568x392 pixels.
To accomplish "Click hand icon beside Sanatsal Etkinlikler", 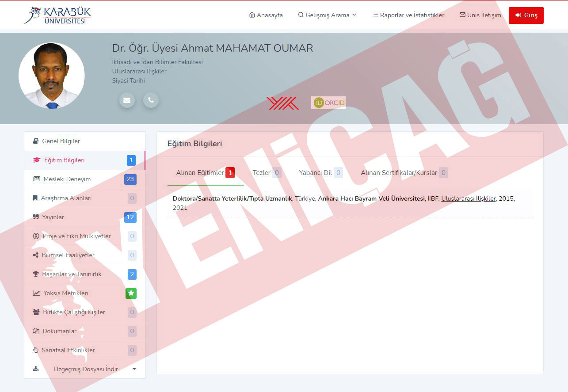I will pos(36,350).
